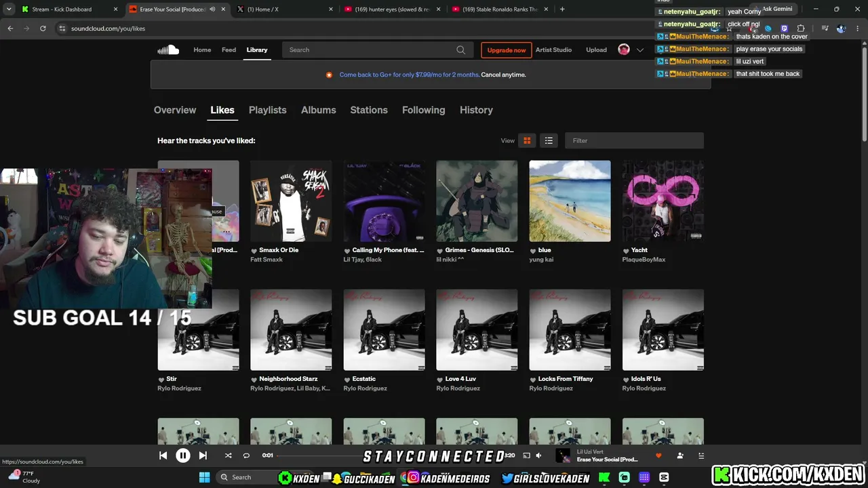The height and width of the screenshot is (488, 868).
Task: Close the Erase Your Social tab
Action: point(223,9)
